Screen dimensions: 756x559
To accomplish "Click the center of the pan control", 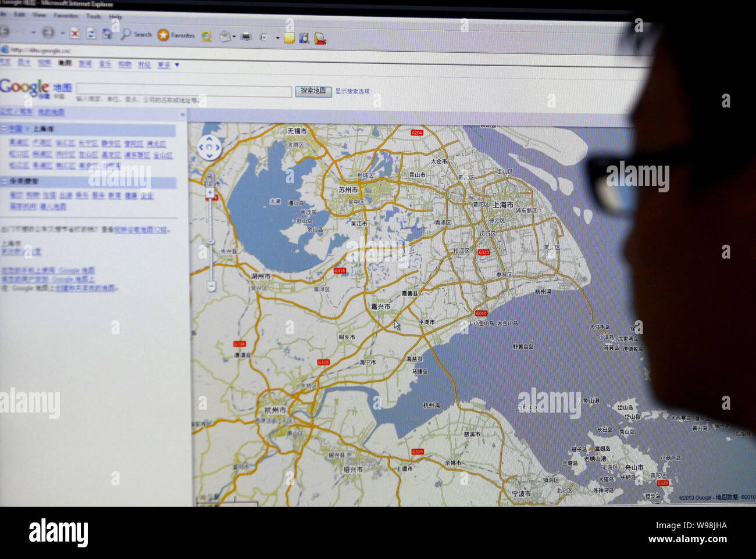I will click(209, 148).
